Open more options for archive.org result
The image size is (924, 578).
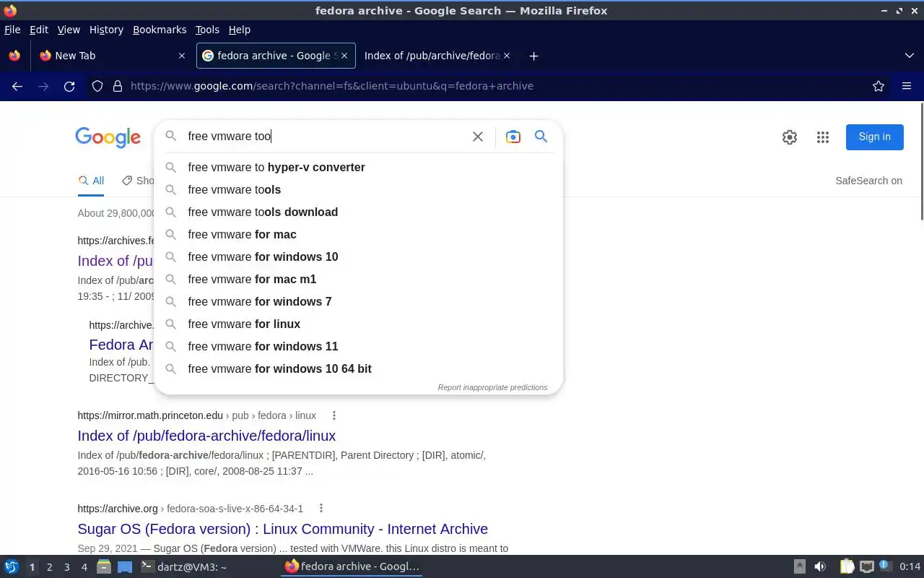(321, 509)
